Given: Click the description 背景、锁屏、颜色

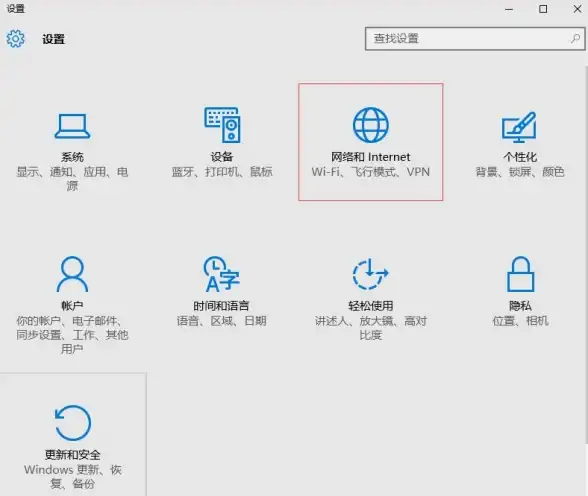Looking at the screenshot, I should click(x=520, y=172).
